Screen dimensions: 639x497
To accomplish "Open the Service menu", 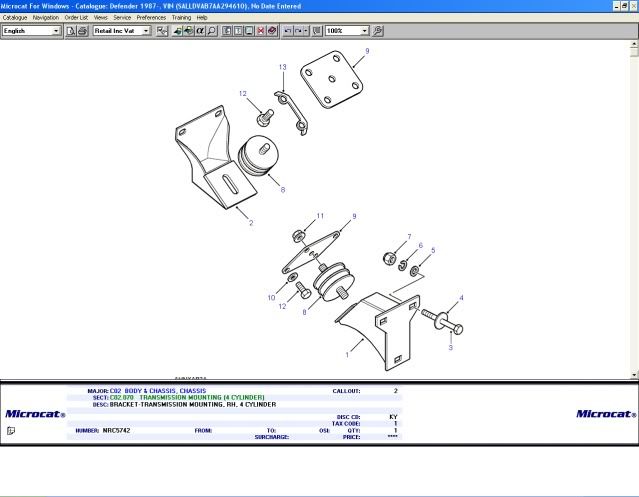I will pyautogui.click(x=122, y=18).
